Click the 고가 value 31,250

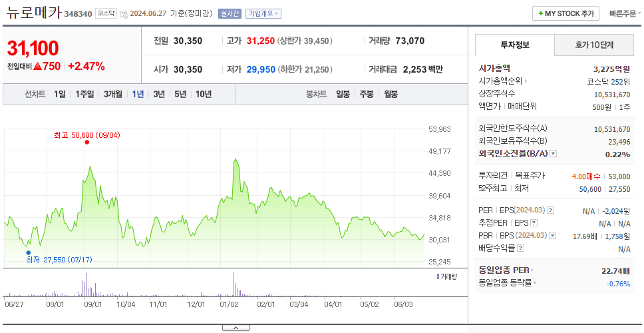click(x=260, y=41)
